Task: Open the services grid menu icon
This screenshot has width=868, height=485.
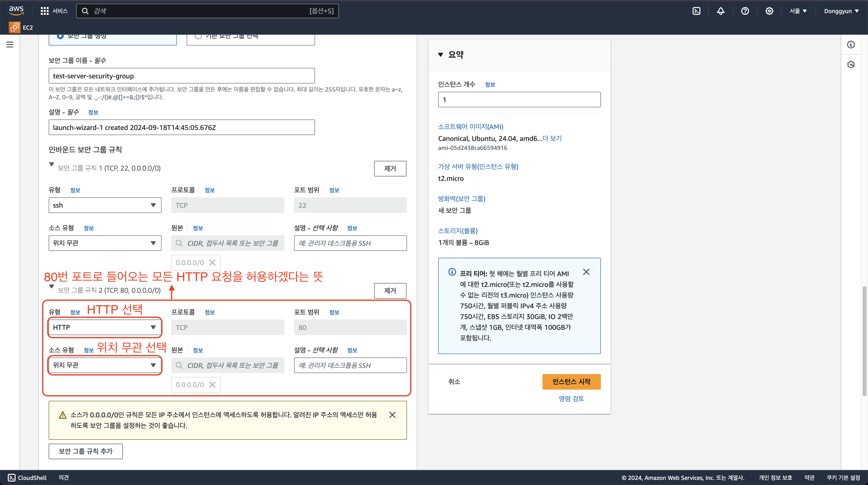Action: point(45,11)
